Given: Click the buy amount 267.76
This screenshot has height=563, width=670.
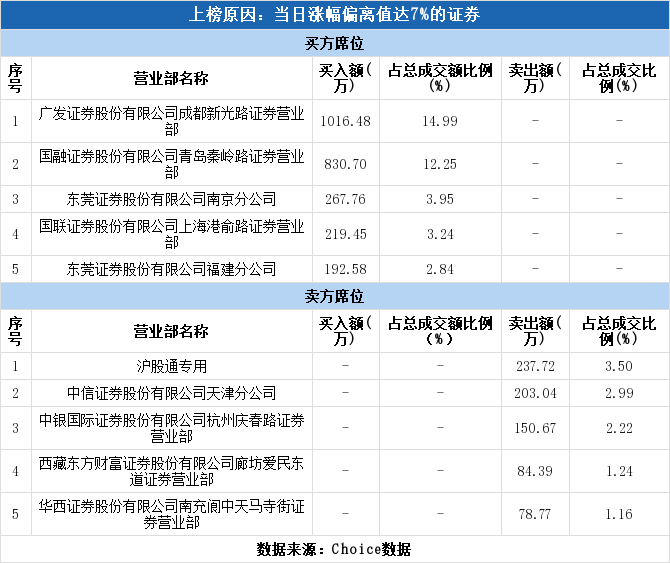Looking at the screenshot, I should tap(346, 199).
